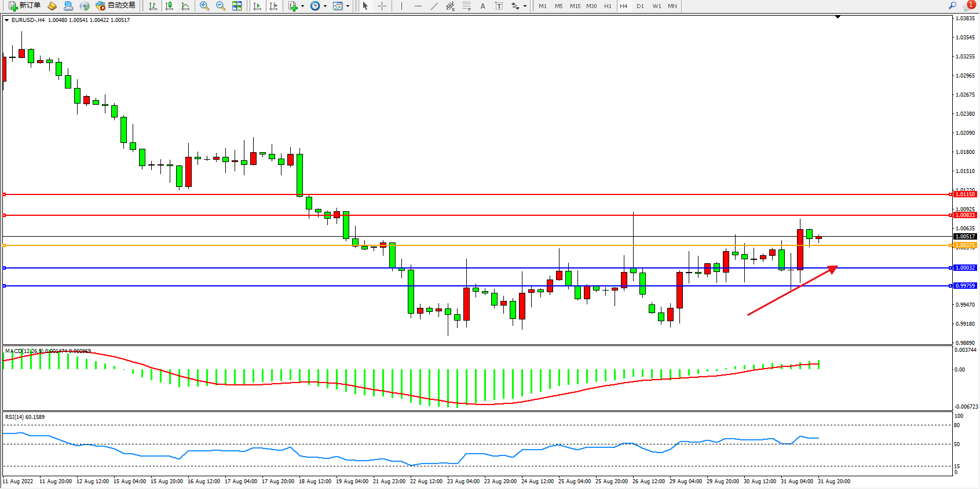The height and width of the screenshot is (489, 980).
Task: Switch chart to line chart mode
Action: [x=185, y=6]
